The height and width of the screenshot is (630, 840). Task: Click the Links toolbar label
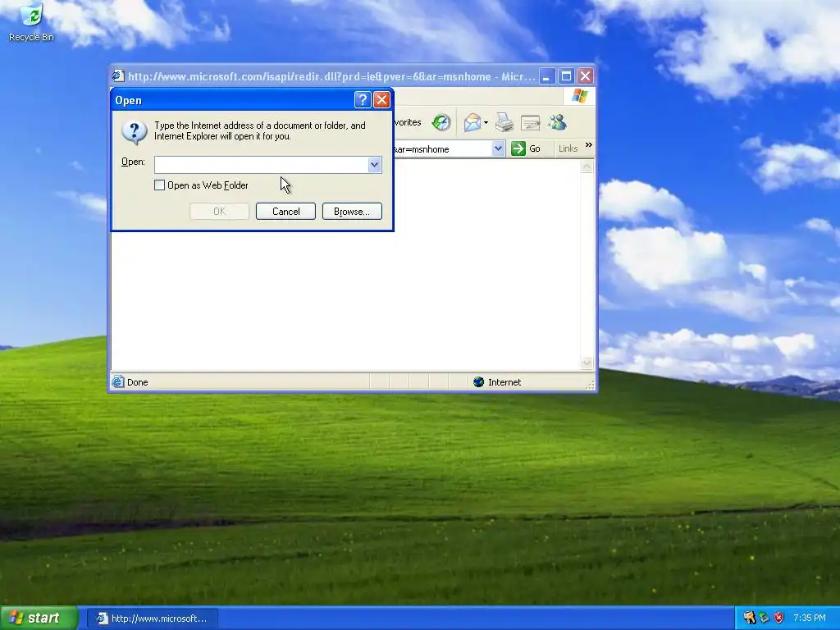(568, 148)
